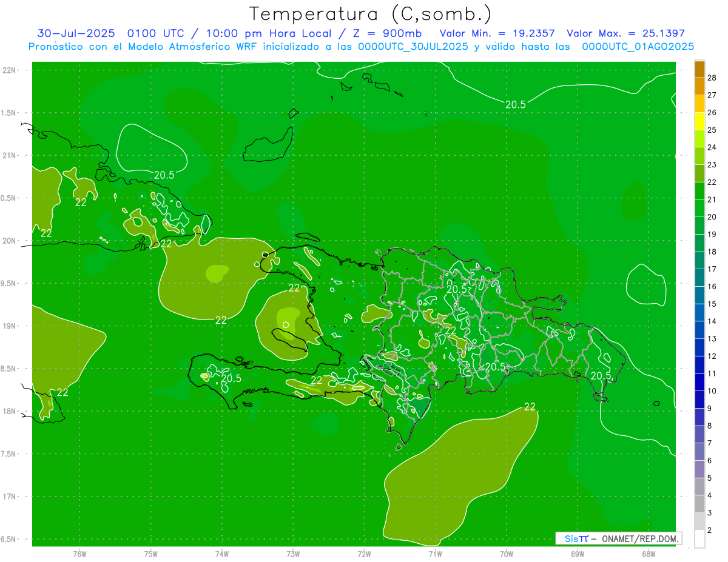Click the "69W" longitude axis label

pyautogui.click(x=577, y=554)
